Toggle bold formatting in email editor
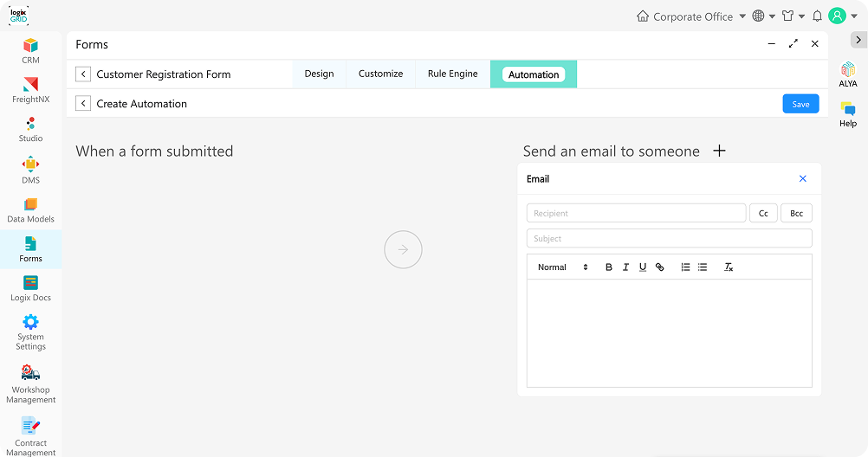Viewport: 868px width, 457px height. click(x=608, y=267)
